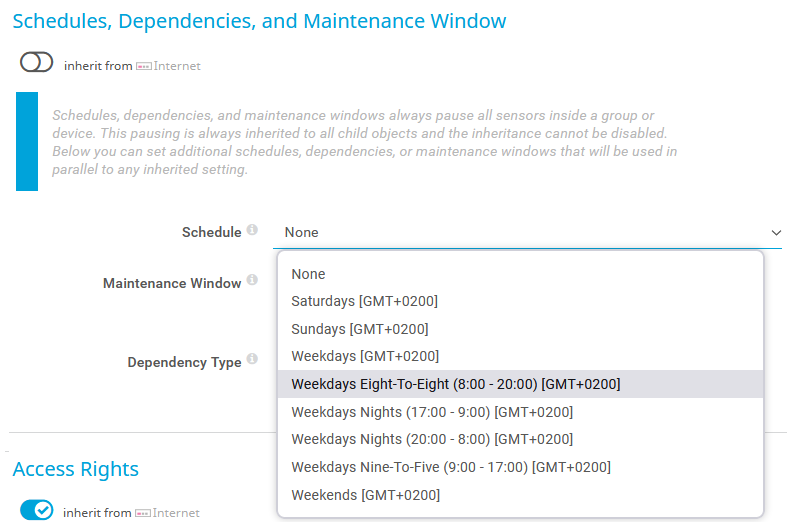This screenshot has height=526, width=789.
Task: Enable the Schedules inherit from Internet toggle
Action: [x=36, y=63]
